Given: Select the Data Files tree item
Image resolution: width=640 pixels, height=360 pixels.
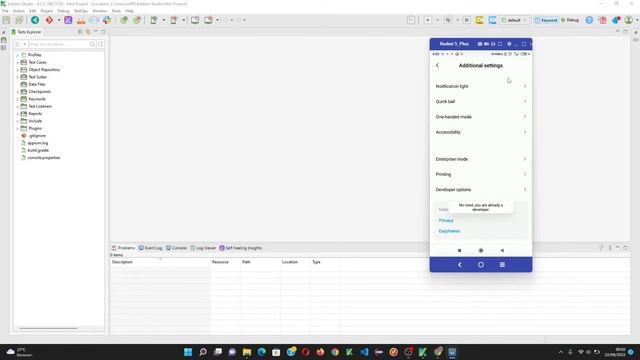Looking at the screenshot, I should point(36,84).
